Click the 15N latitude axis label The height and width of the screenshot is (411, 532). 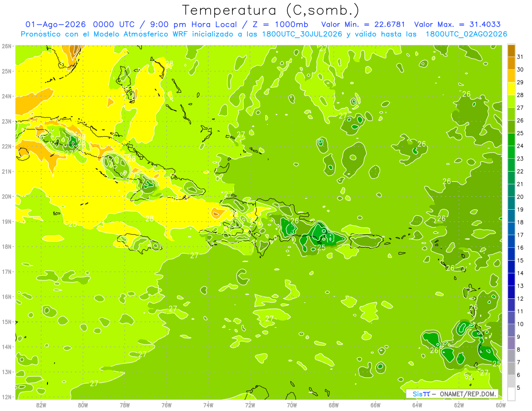tap(7, 321)
